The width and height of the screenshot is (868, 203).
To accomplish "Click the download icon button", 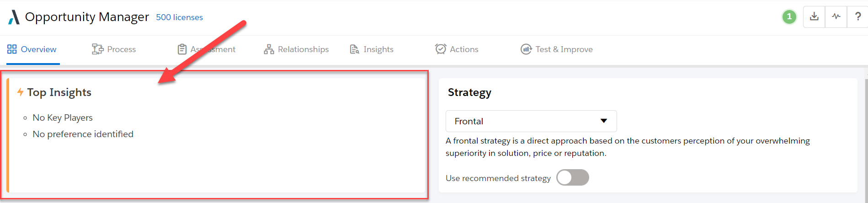I will (x=814, y=17).
